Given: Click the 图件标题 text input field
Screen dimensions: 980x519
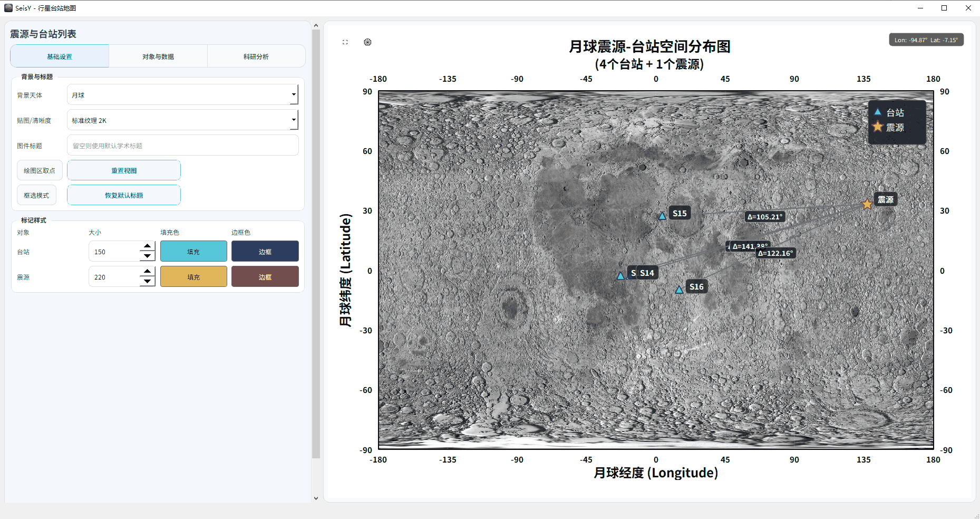Looking at the screenshot, I should (182, 146).
